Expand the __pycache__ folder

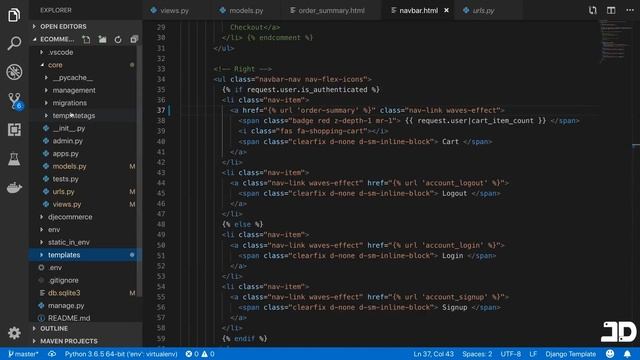tap(73, 78)
